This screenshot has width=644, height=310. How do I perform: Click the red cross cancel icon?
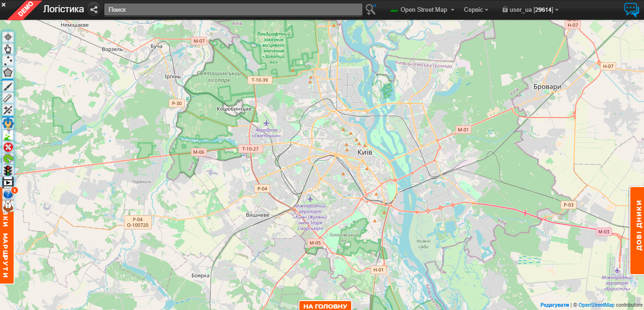coord(8,147)
